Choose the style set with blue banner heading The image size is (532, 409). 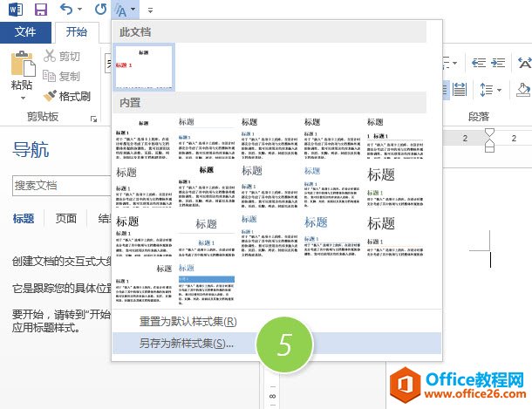[207, 283]
